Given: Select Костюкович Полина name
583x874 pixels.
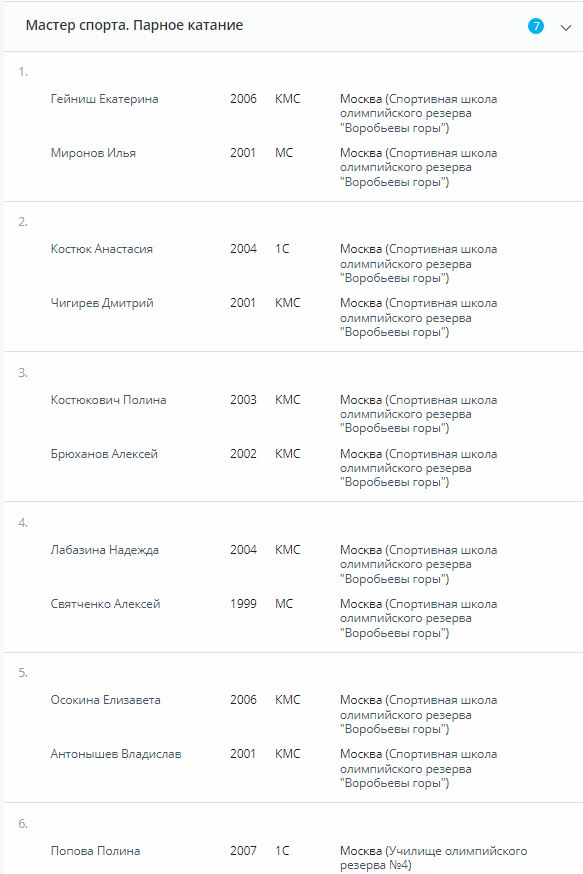Looking at the screenshot, I should pyautogui.click(x=108, y=400).
